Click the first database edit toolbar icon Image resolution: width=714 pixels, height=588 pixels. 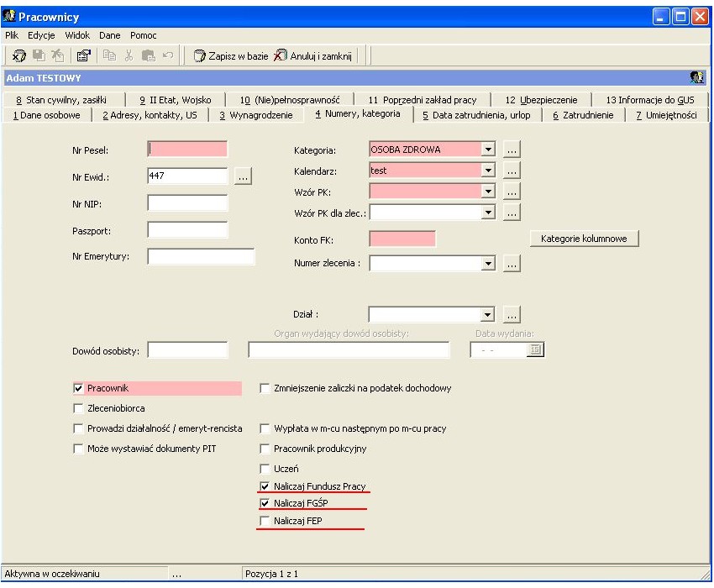point(18,55)
